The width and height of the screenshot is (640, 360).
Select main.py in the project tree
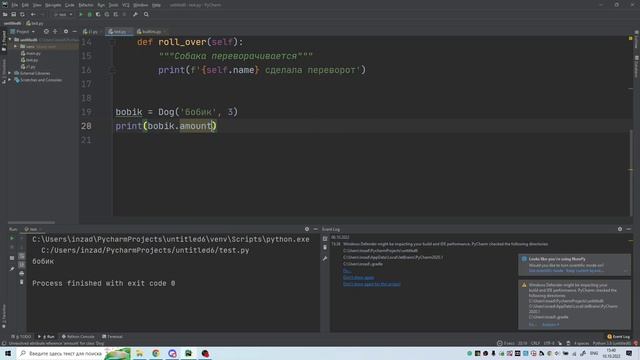click(x=31, y=53)
